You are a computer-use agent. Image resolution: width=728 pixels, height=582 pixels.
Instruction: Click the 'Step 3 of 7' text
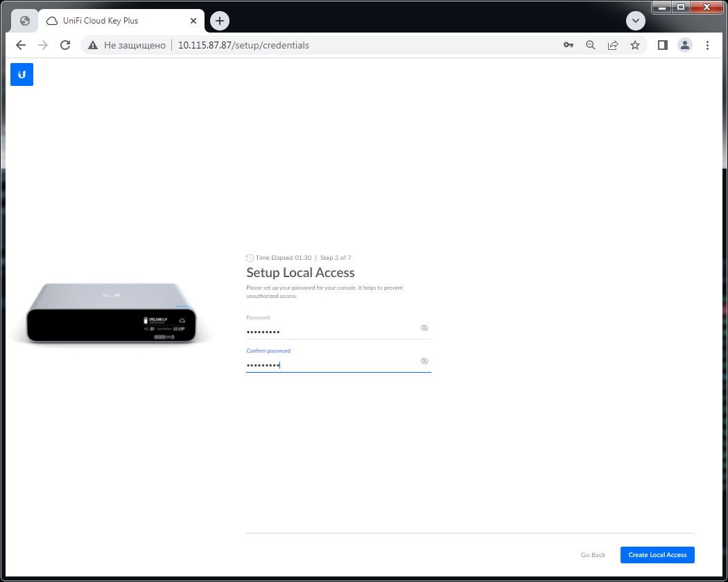click(x=336, y=258)
